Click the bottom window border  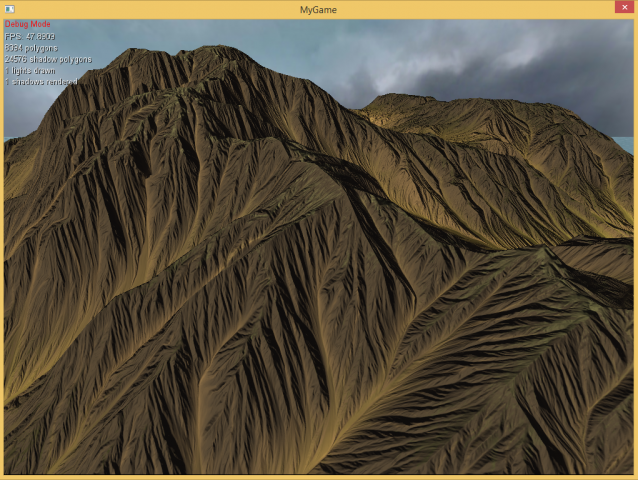click(x=318, y=476)
